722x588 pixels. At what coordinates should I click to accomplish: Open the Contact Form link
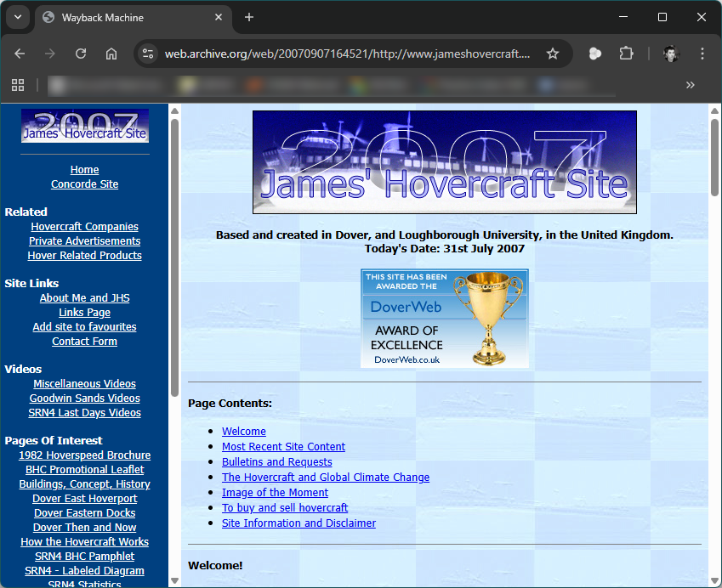85,342
